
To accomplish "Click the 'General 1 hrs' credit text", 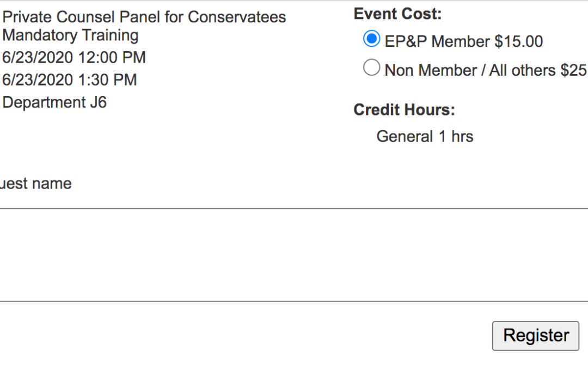I will 425,136.
